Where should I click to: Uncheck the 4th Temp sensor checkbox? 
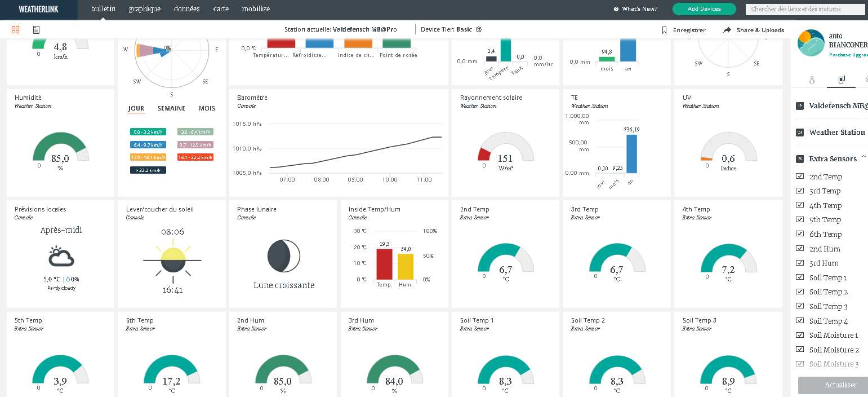(x=800, y=205)
